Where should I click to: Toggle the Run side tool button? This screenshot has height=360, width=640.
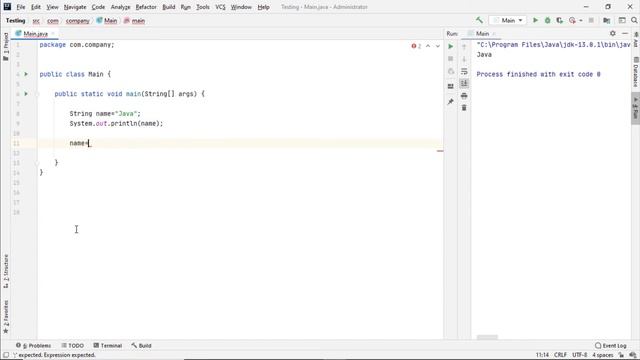click(x=636, y=109)
